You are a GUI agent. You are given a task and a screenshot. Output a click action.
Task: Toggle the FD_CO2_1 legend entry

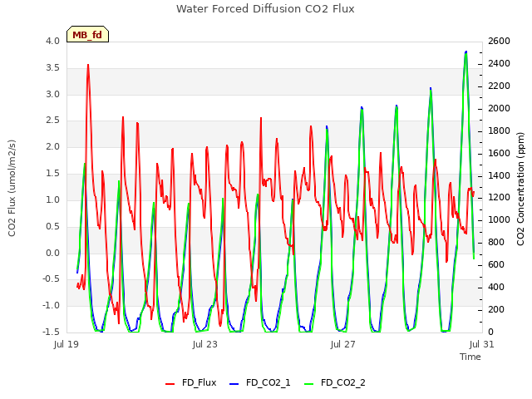[x=260, y=382]
